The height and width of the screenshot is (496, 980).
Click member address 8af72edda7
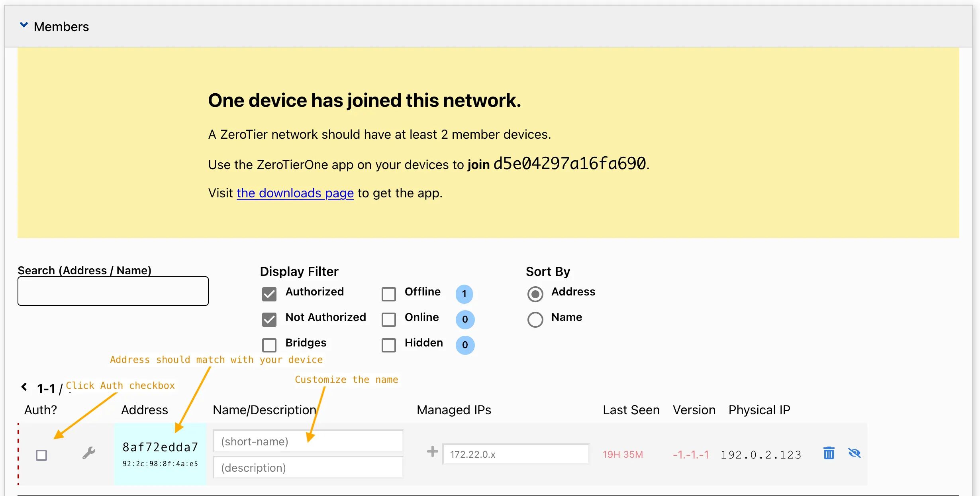160,447
